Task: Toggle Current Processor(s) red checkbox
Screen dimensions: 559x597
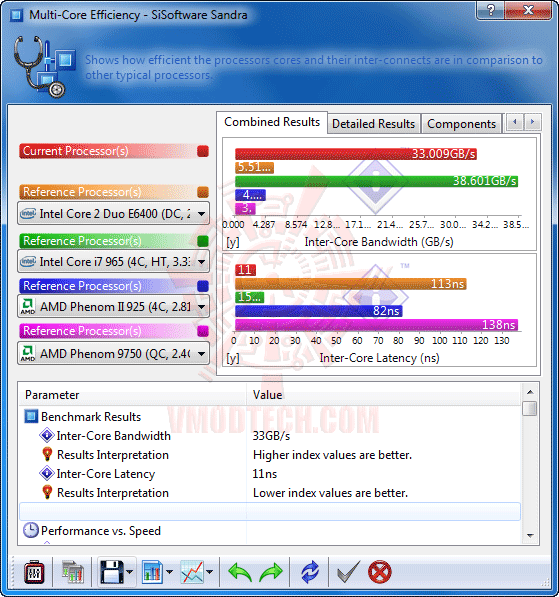Action: 203,151
